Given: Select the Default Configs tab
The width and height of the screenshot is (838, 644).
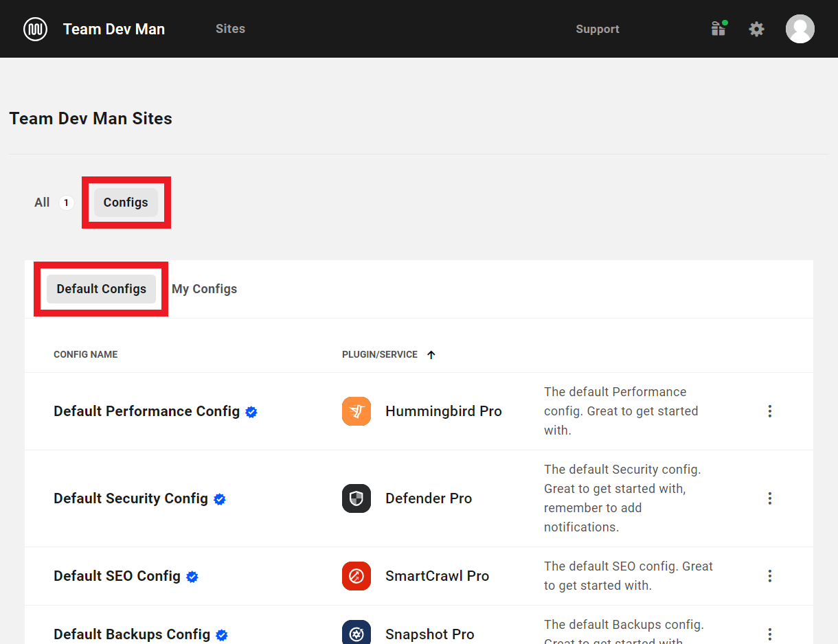Looking at the screenshot, I should click(x=102, y=289).
